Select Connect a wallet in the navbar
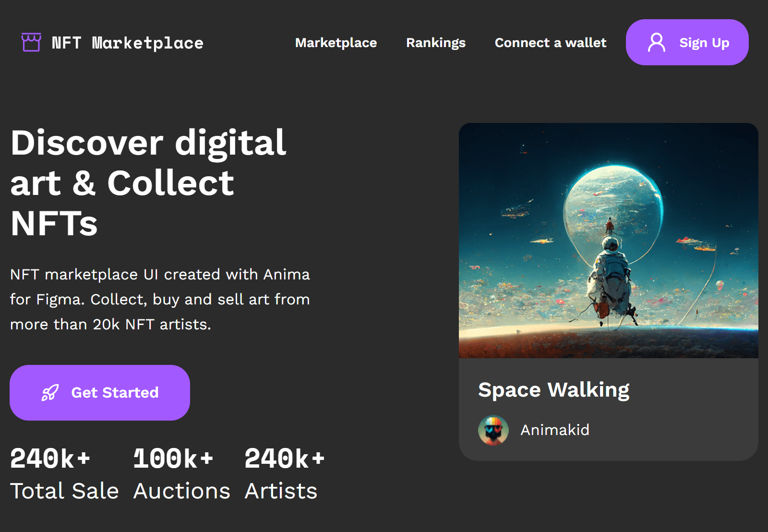768x532 pixels. (x=550, y=43)
